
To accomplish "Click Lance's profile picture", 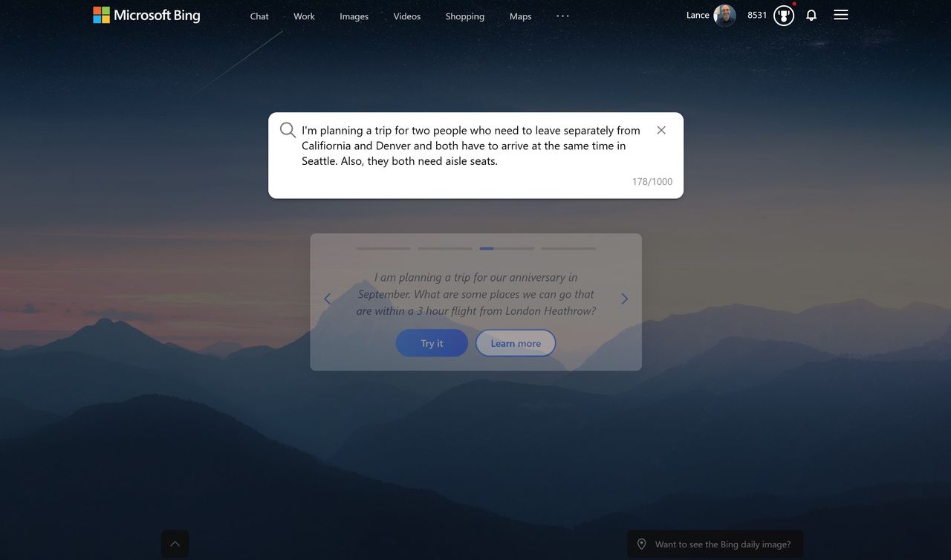I will tap(724, 15).
